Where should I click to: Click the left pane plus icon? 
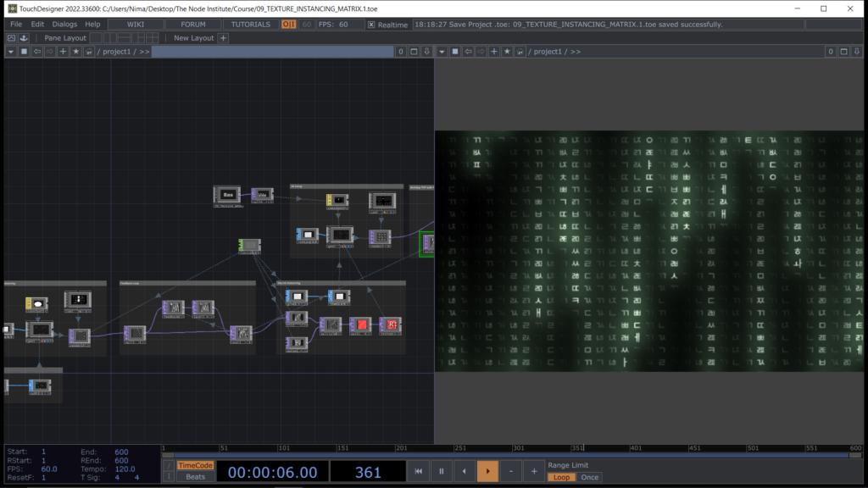tap(63, 52)
